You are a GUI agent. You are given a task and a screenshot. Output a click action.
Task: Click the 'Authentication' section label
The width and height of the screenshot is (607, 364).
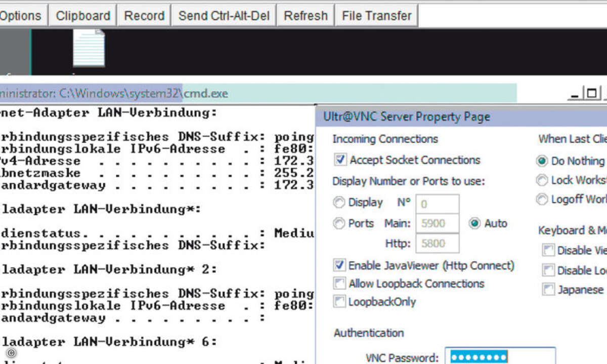coord(369,333)
